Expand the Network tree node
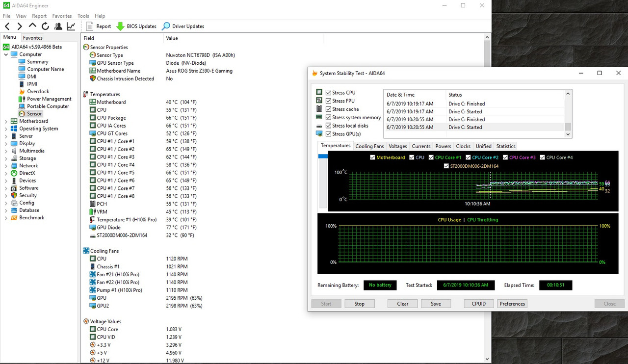Image resolution: width=628 pixels, height=364 pixels. point(6,166)
